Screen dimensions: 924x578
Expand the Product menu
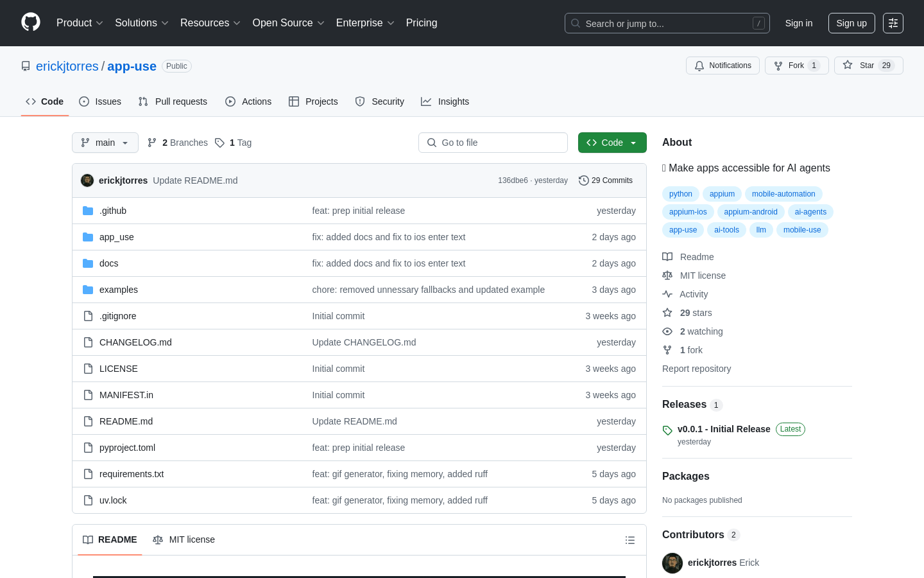click(x=80, y=23)
